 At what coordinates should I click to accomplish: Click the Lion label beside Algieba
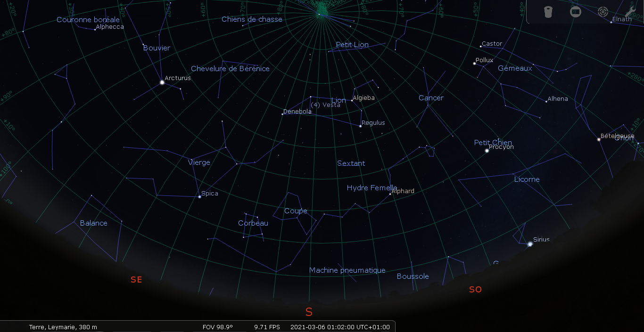pyautogui.click(x=339, y=100)
